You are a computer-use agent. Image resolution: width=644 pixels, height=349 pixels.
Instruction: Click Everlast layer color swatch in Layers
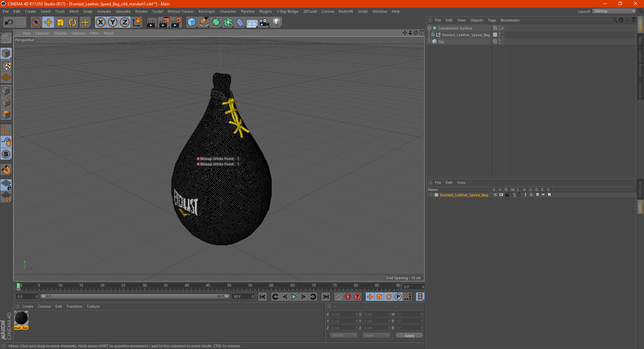click(436, 195)
